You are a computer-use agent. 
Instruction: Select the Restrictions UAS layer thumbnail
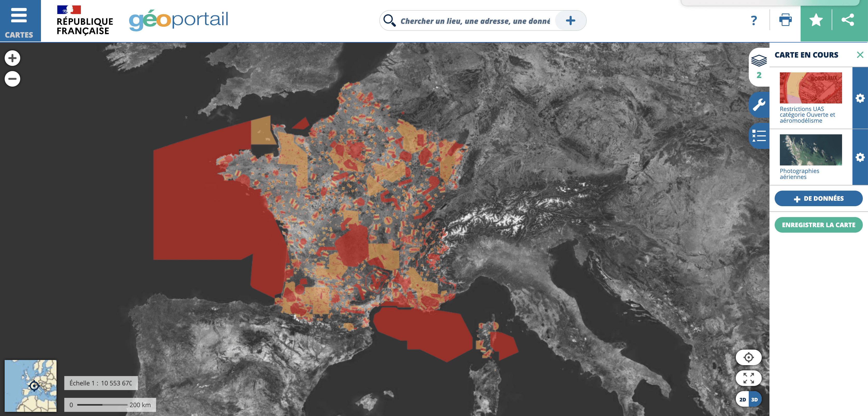[x=811, y=88]
